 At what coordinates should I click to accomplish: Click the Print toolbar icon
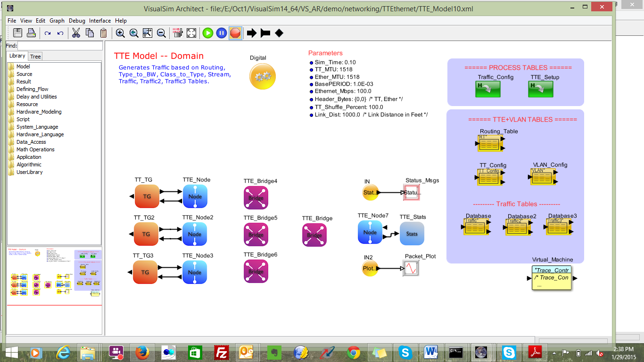31,33
